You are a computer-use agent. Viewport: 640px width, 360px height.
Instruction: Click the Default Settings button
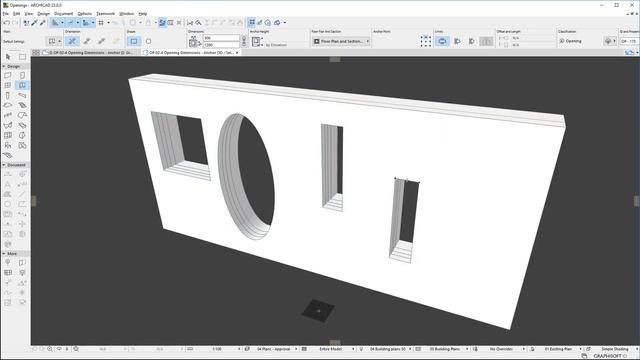(x=52, y=41)
